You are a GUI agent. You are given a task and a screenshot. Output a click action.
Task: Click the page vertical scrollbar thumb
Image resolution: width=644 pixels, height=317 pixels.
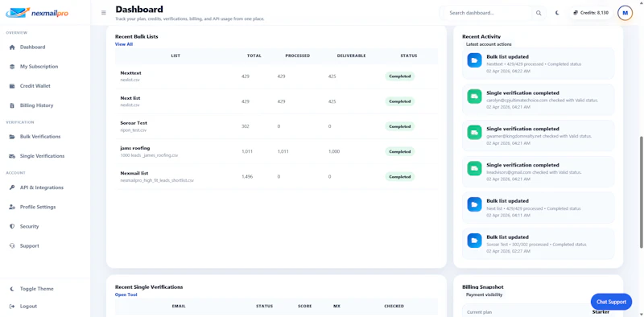click(642, 192)
